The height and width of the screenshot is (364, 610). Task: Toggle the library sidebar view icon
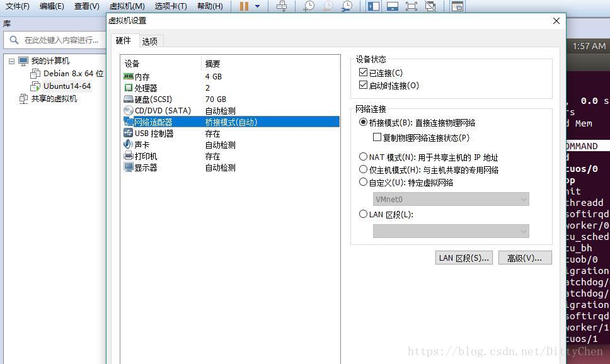[x=374, y=6]
